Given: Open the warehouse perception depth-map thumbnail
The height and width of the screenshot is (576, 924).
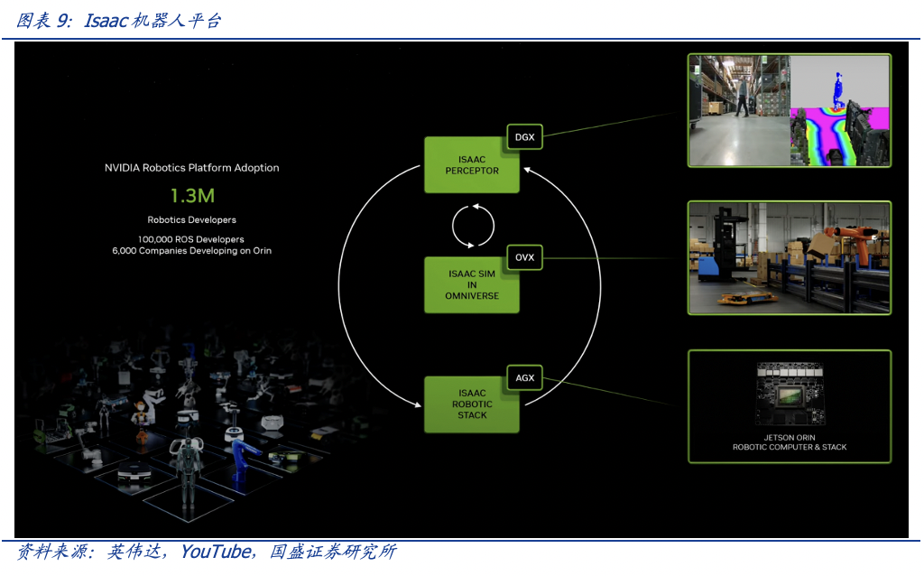Looking at the screenshot, I should click(x=790, y=110).
